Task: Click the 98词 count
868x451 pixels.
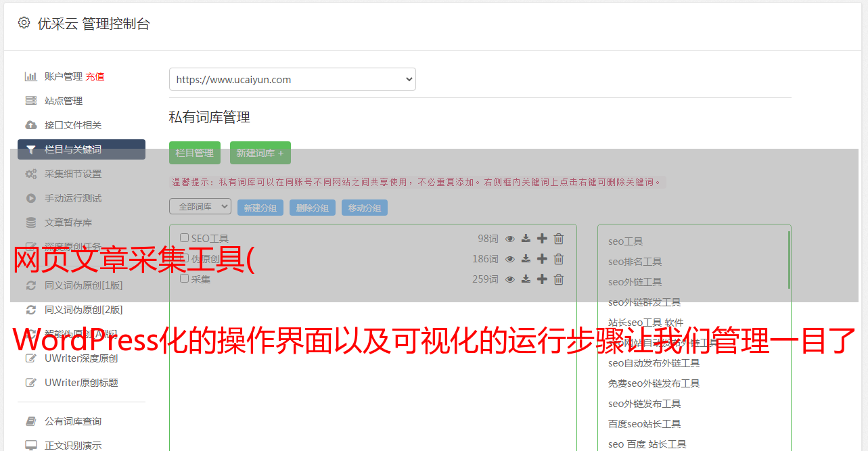Action: coord(488,239)
